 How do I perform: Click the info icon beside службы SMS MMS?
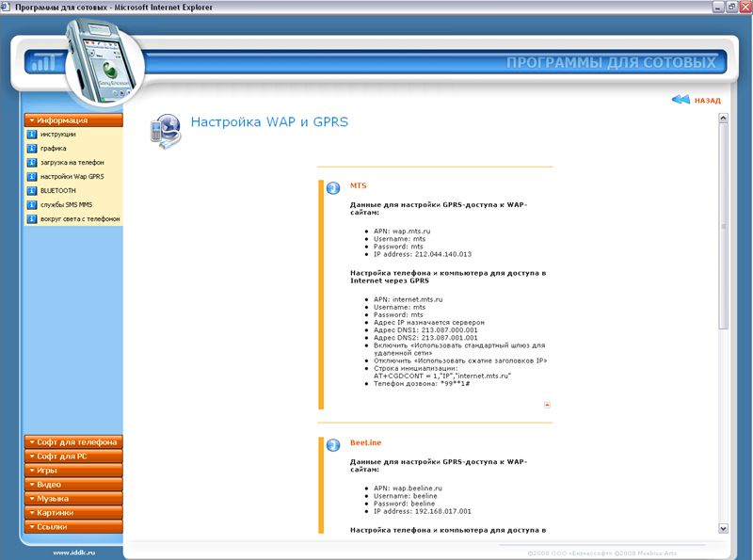click(32, 205)
